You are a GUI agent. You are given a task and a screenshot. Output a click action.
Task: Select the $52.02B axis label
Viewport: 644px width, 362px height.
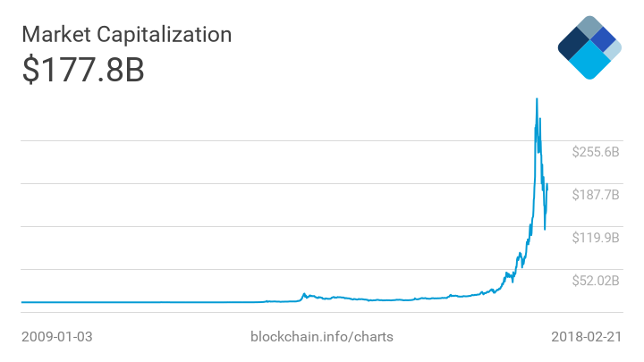pyautogui.click(x=596, y=281)
